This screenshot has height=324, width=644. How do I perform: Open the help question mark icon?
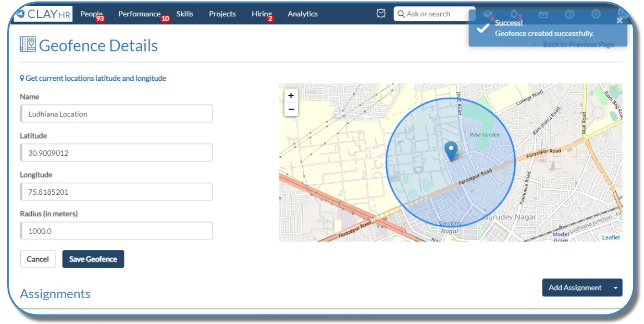tap(570, 14)
